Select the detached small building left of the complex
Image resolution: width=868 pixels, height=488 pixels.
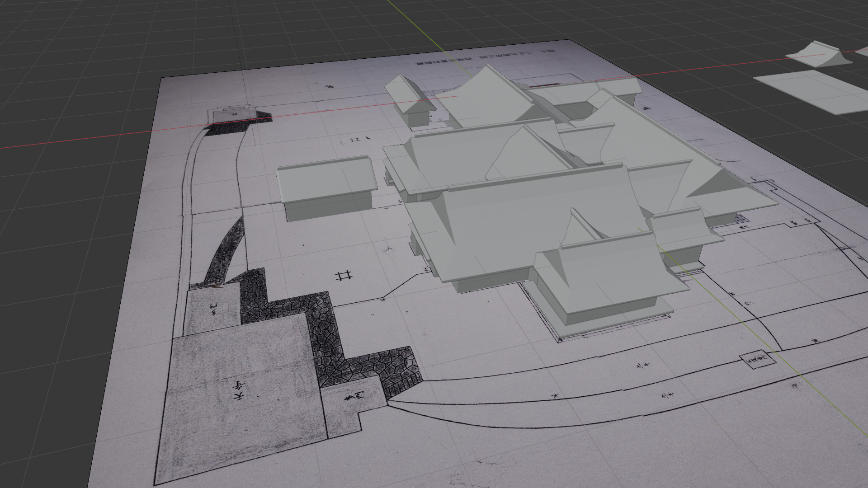pos(326,188)
